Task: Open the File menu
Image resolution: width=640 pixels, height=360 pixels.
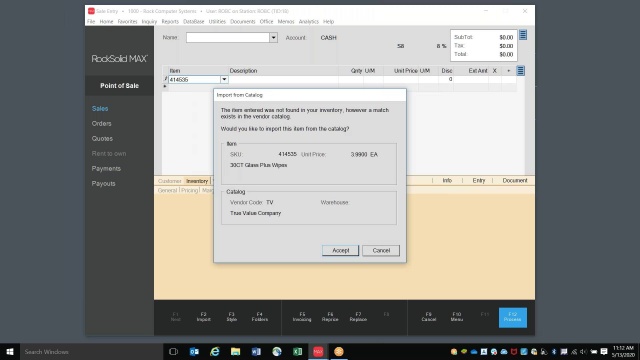Action: (91, 22)
